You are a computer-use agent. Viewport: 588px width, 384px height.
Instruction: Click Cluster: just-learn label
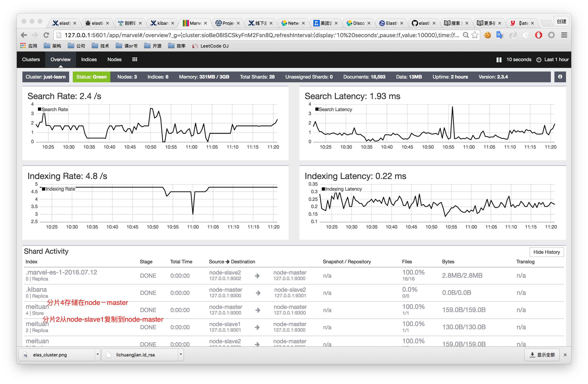click(46, 77)
